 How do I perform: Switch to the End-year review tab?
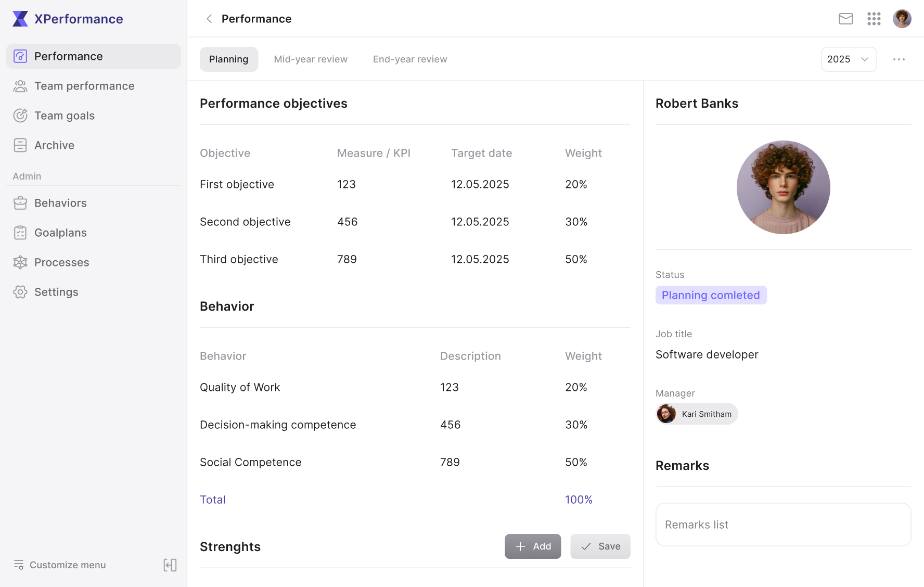point(410,59)
